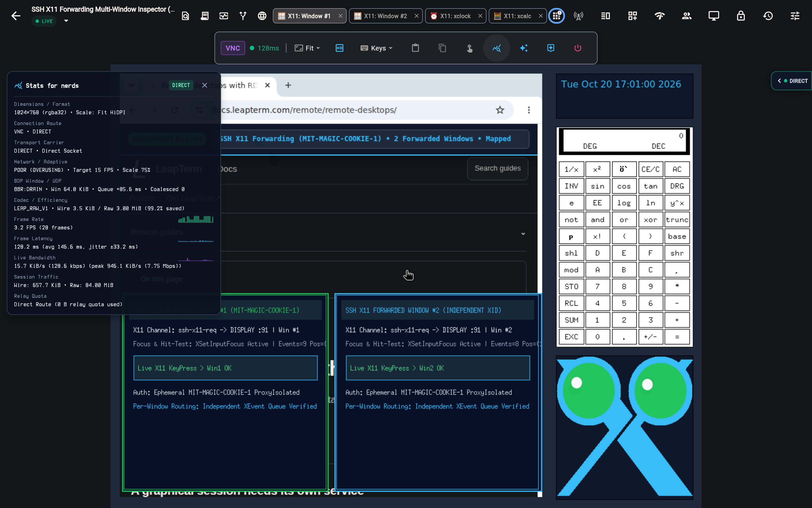This screenshot has width=812, height=508.
Task: Toggle the split panel layout icon
Action: [x=605, y=16]
